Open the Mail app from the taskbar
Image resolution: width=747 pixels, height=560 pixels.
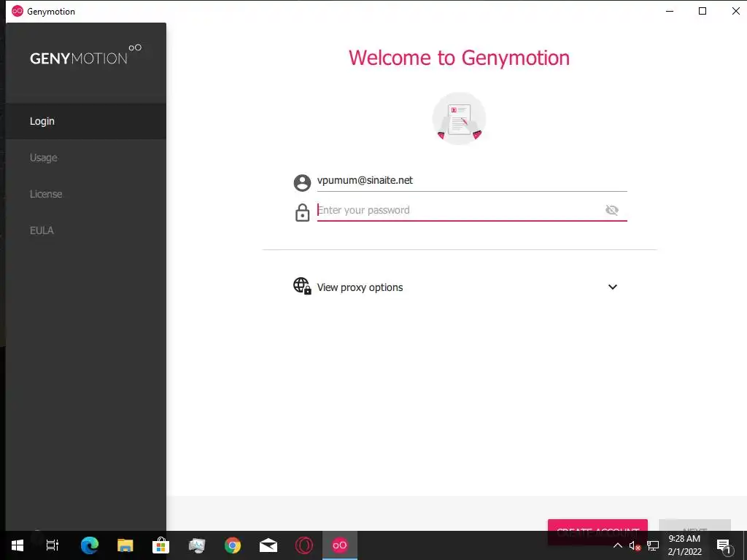tap(268, 545)
